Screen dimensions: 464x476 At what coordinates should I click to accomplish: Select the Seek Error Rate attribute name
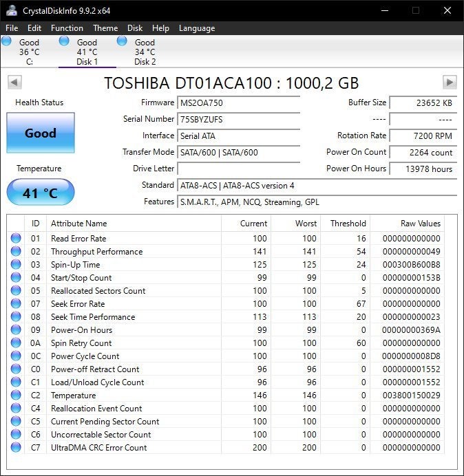[78, 304]
